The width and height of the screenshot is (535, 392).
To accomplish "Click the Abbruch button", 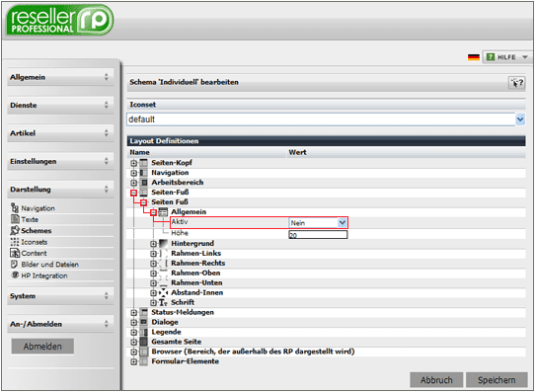I will [436, 380].
